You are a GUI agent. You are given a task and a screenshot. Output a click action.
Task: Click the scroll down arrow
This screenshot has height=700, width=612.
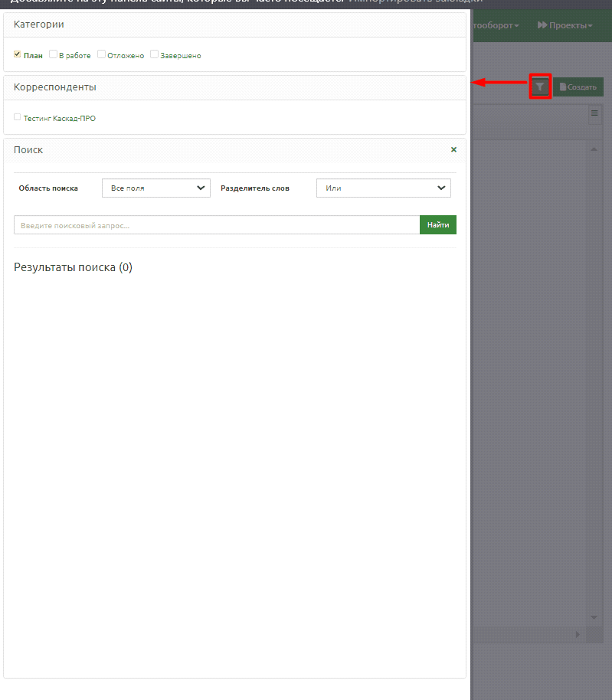click(x=594, y=617)
